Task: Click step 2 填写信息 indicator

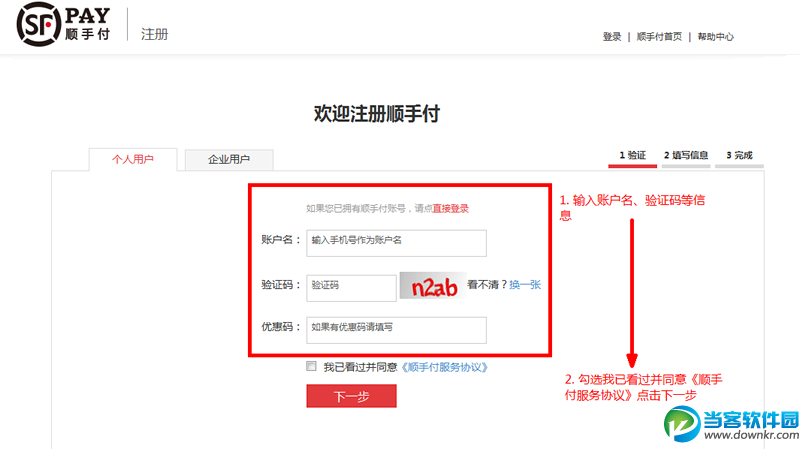Action: pos(686,156)
